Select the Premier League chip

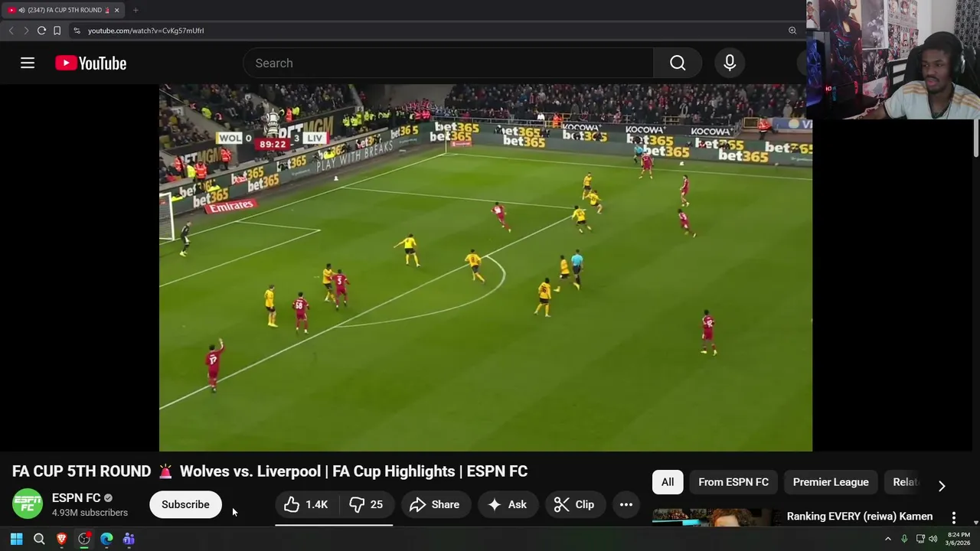tap(831, 482)
